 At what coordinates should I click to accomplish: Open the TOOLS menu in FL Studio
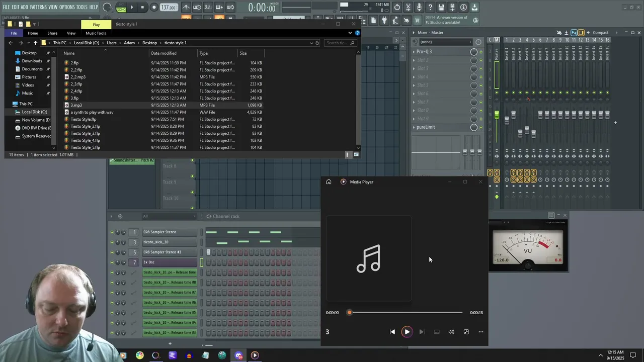point(82,7)
